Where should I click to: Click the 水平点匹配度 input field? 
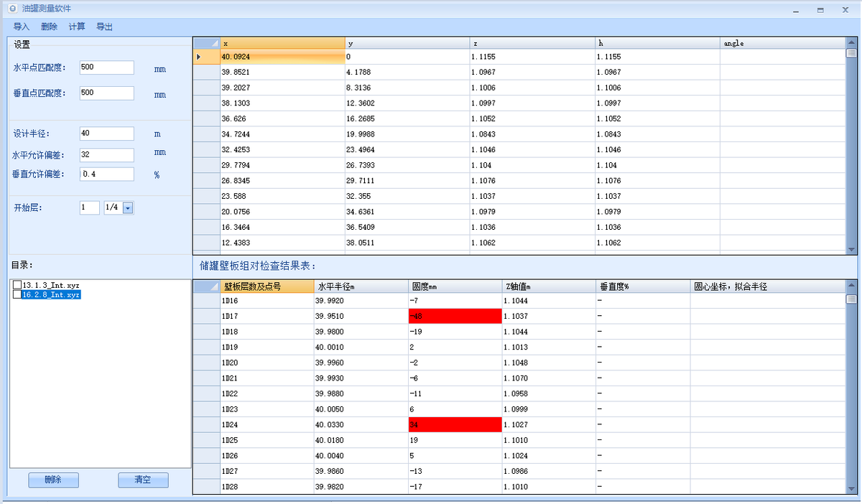point(107,67)
